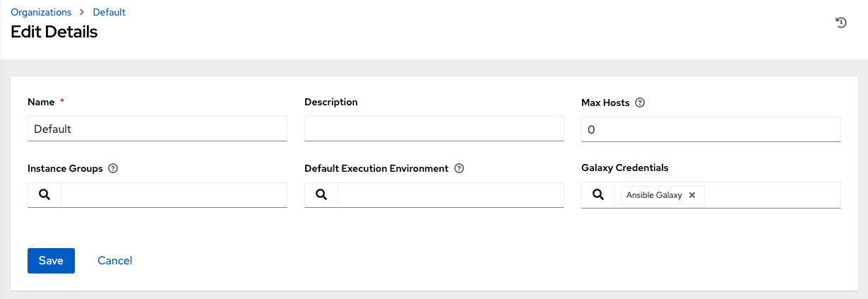Open the Instance Groups search lookup
Screen dimensions: 868x299
(x=44, y=195)
